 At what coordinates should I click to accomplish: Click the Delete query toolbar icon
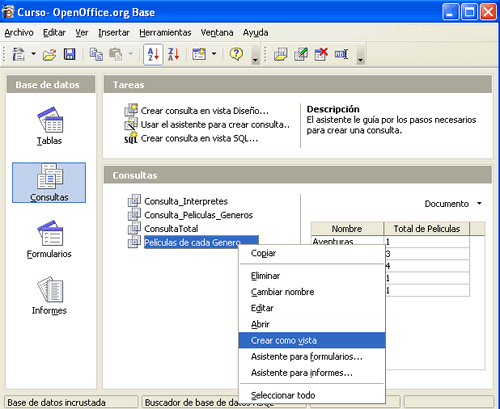point(321,54)
